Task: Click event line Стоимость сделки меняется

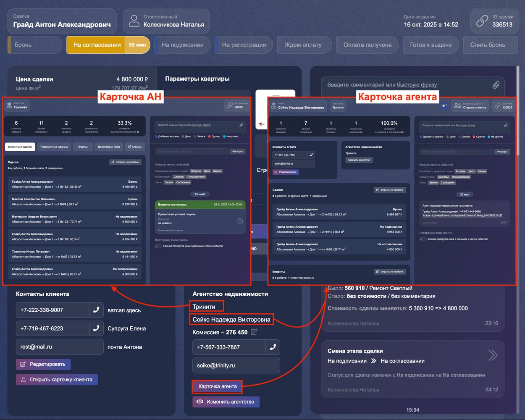Action: 398,308
